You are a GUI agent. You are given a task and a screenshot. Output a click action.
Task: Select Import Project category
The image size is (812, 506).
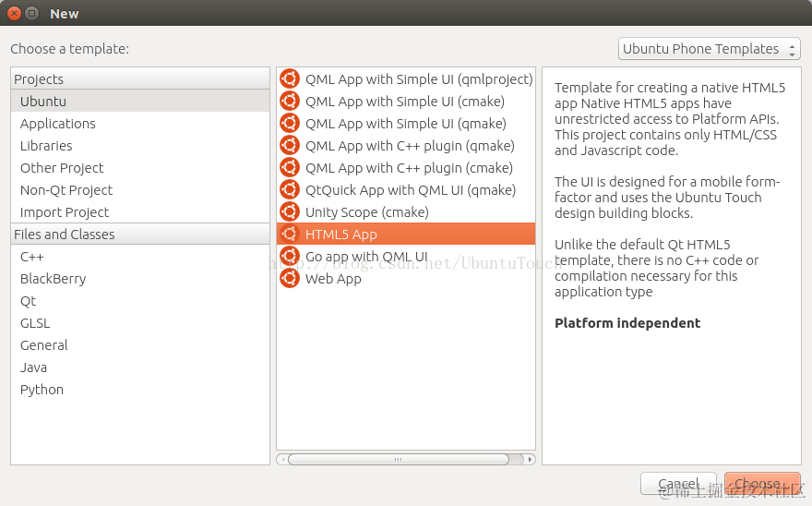140,212
